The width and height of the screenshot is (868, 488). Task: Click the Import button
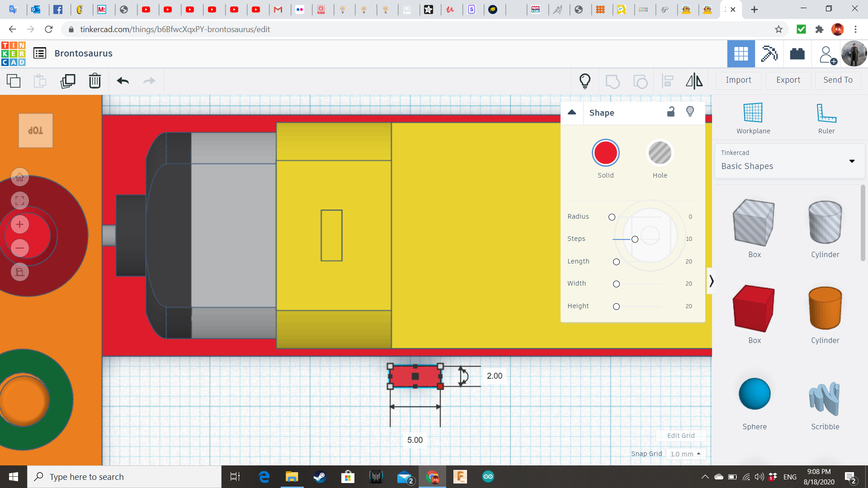738,80
